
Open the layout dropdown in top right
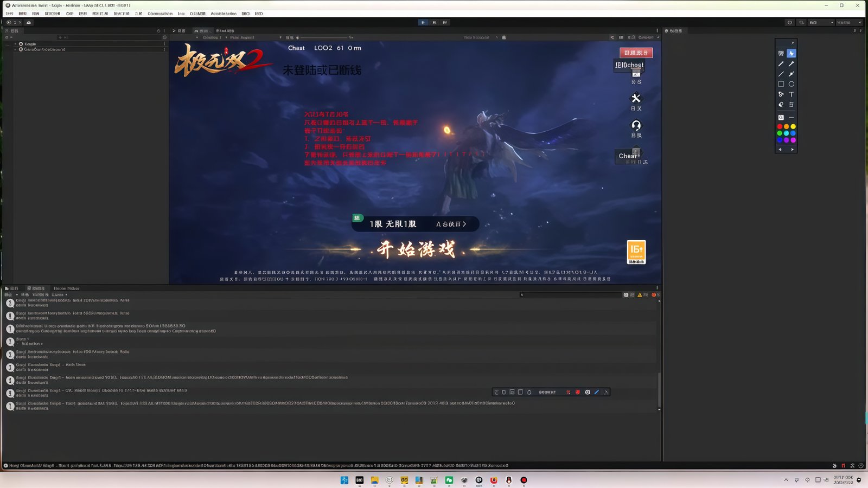(x=849, y=23)
